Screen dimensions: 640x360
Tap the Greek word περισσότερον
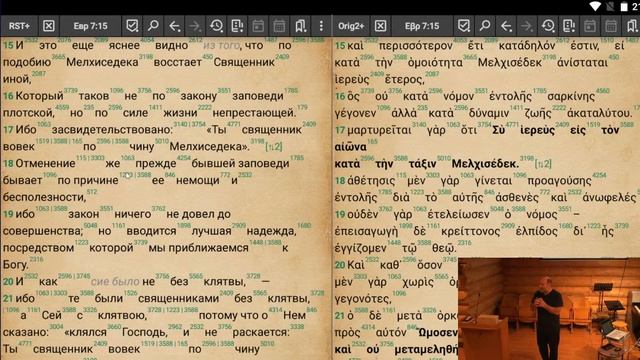(416, 46)
